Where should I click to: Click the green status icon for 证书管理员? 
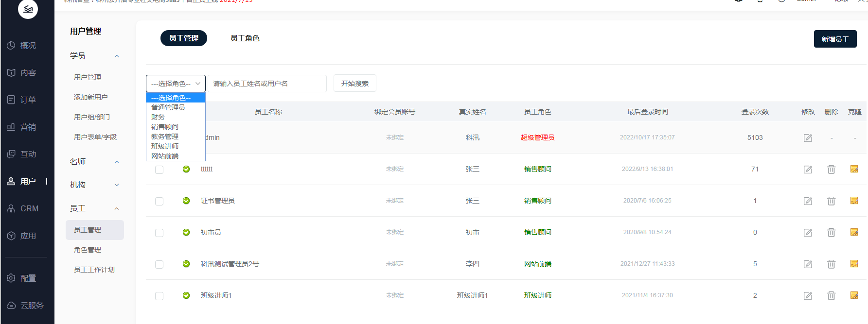186,201
